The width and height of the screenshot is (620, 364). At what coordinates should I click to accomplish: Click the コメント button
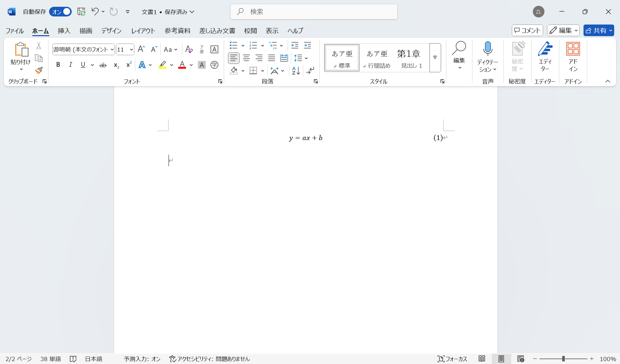tap(527, 30)
